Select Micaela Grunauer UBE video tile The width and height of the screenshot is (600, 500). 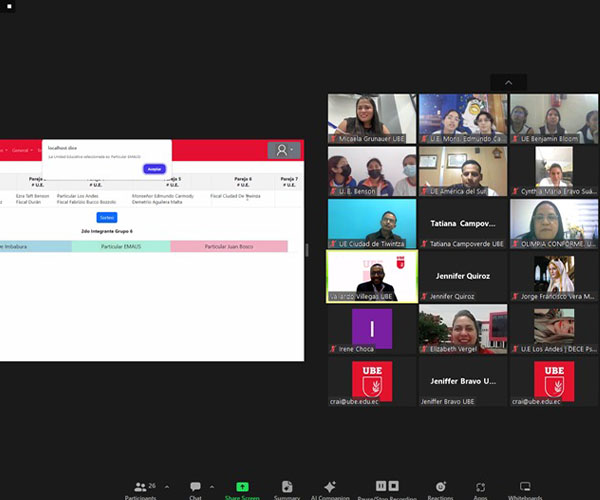[372, 119]
